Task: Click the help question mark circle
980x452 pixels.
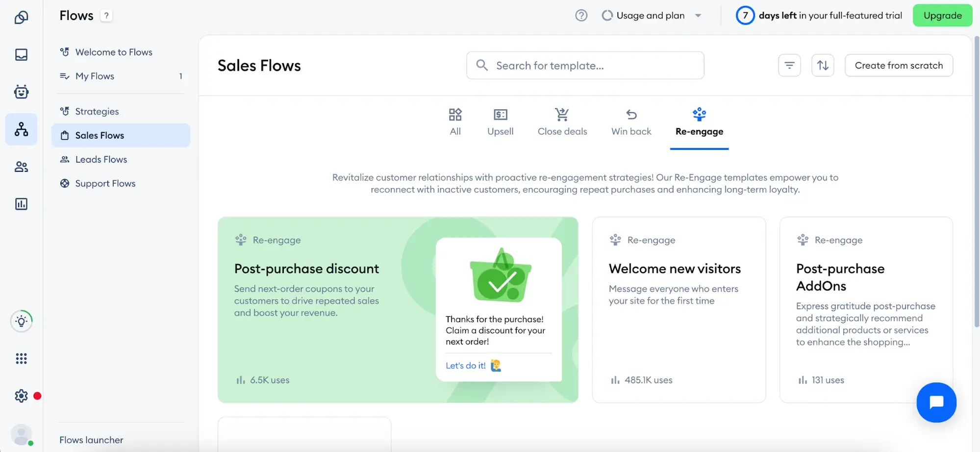Action: pyautogui.click(x=581, y=16)
